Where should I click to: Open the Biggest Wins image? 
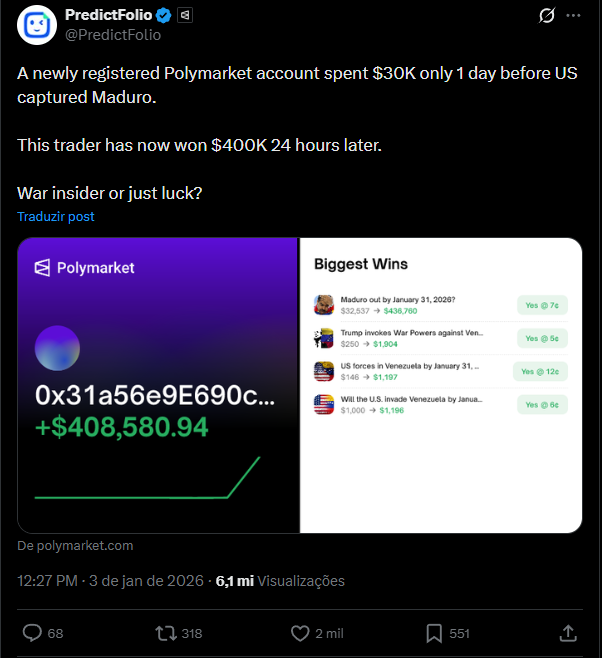click(x=441, y=385)
